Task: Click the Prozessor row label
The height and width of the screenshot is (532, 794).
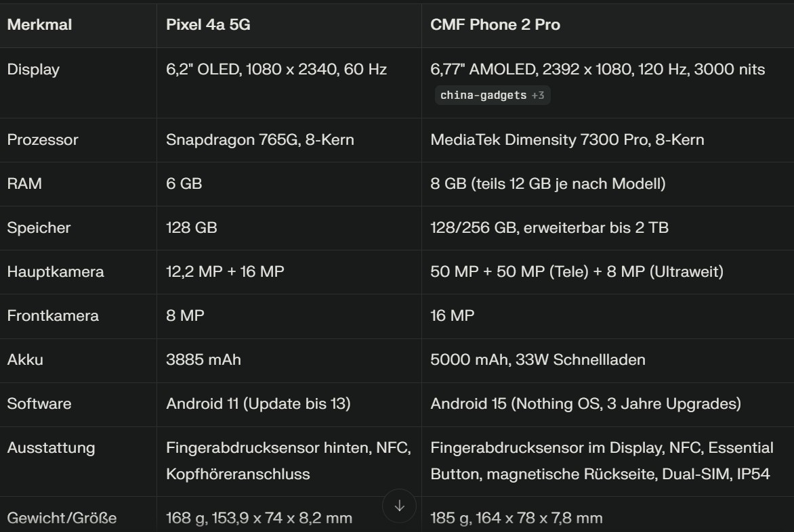Action: tap(43, 139)
